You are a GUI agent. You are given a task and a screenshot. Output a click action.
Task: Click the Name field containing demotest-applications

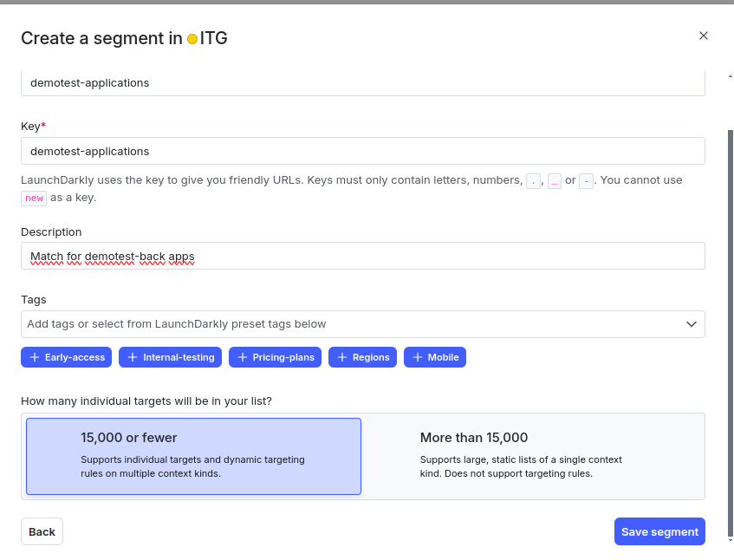point(363,83)
